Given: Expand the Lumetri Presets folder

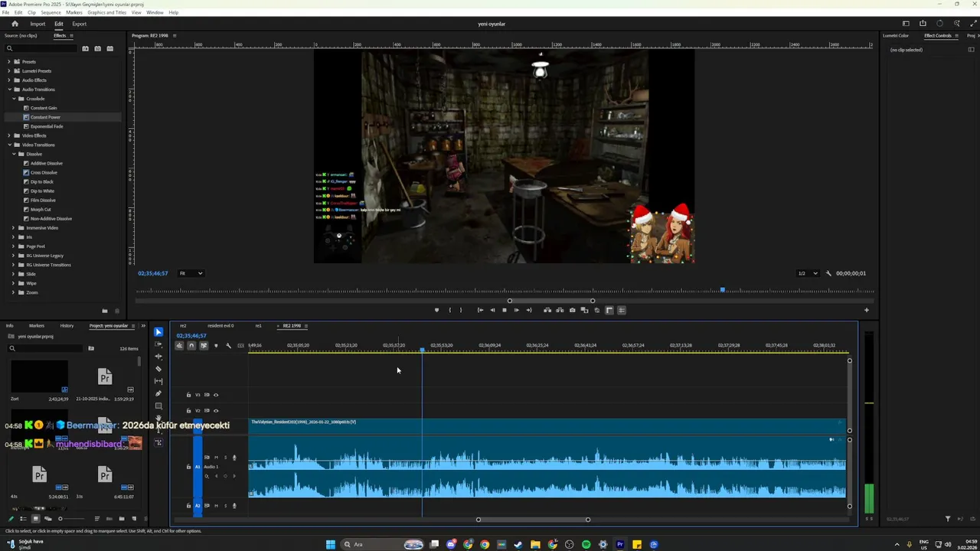Looking at the screenshot, I should (x=8, y=71).
